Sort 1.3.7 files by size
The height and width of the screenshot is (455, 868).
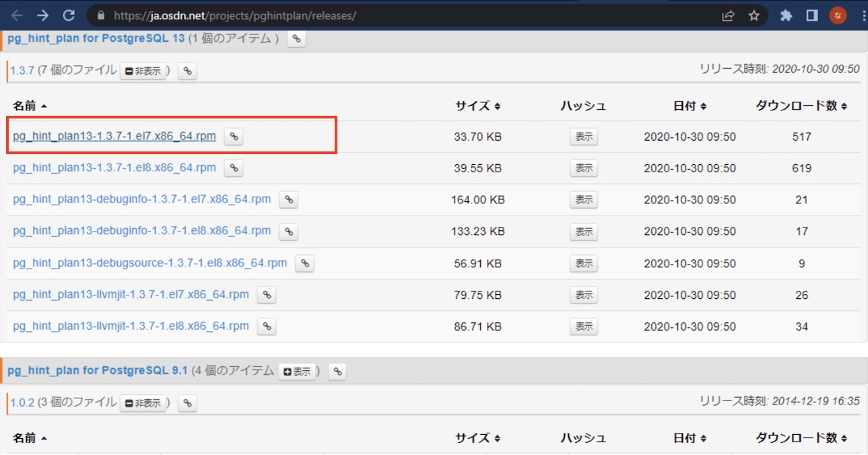pos(477,106)
